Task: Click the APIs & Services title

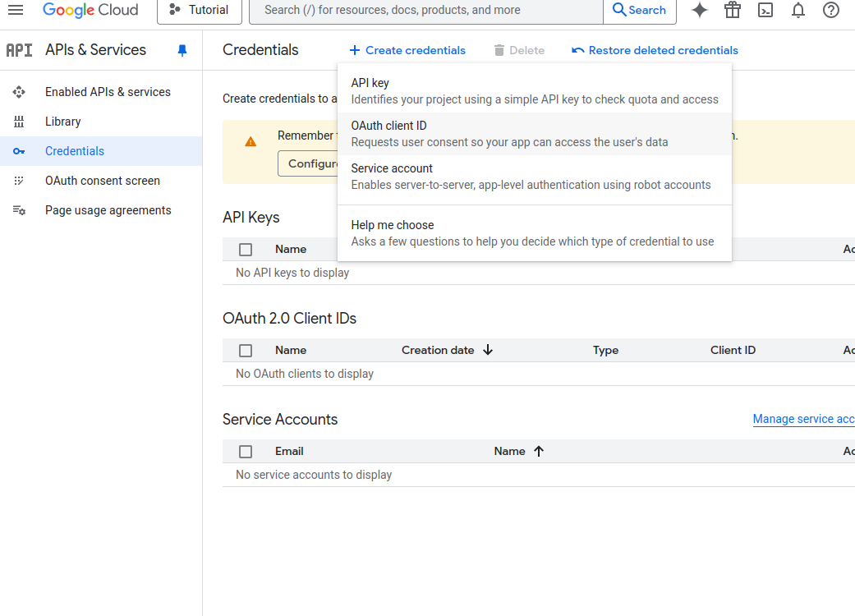Action: 95,49
